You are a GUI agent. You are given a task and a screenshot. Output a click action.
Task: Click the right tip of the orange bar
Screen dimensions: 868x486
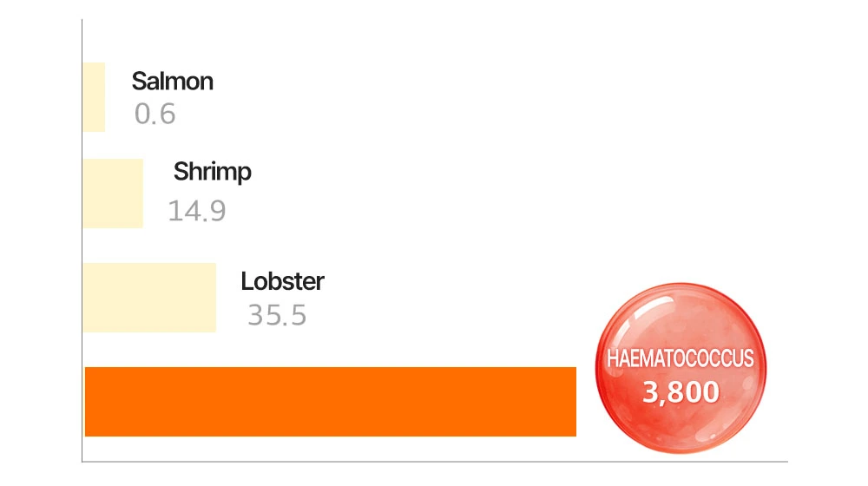tap(575, 402)
